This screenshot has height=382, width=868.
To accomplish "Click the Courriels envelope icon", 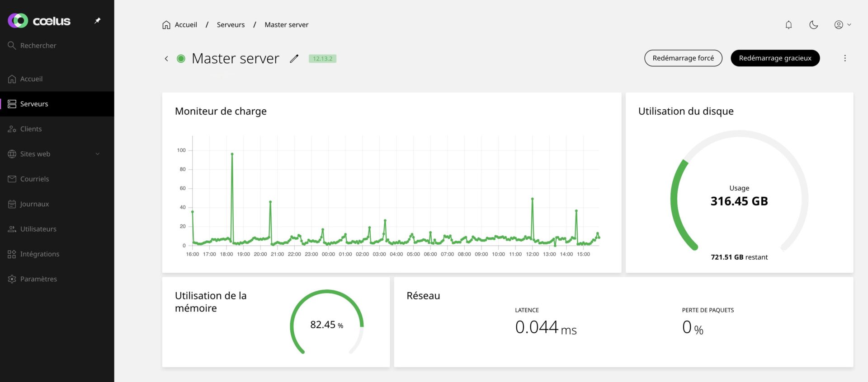I will 12,179.
